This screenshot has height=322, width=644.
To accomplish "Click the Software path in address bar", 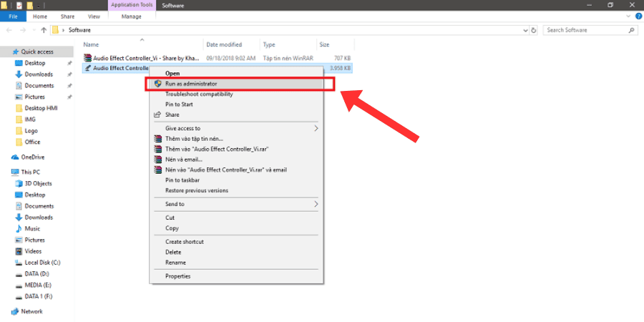I will (79, 30).
